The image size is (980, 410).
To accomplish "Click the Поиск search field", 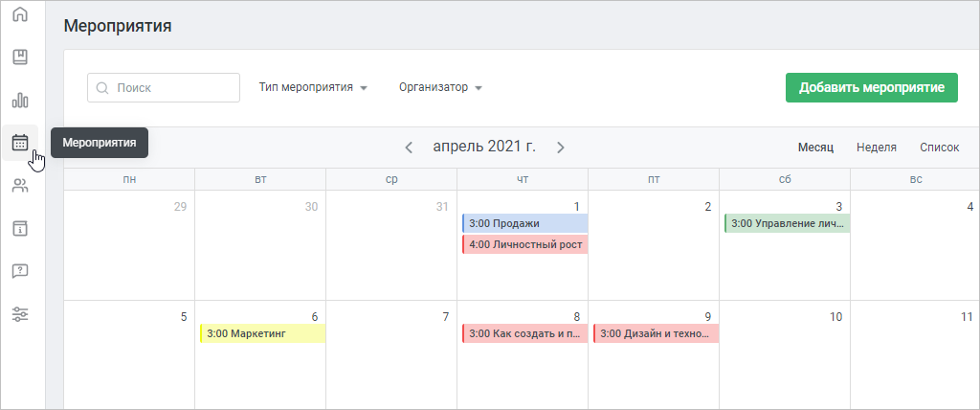I will coord(164,87).
